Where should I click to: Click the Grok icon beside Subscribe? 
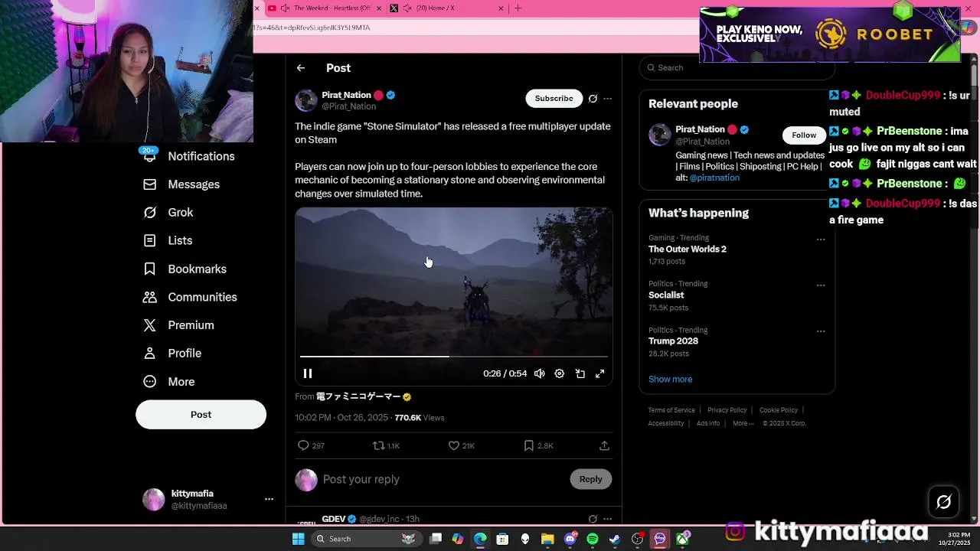pyautogui.click(x=593, y=98)
